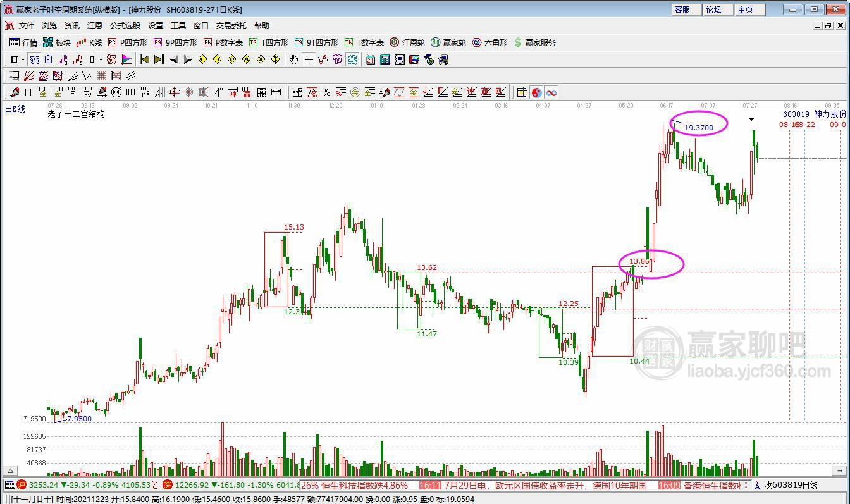This screenshot has width=850, height=504.
Task: Open the calendar icon showing 21
Action: tap(370, 59)
